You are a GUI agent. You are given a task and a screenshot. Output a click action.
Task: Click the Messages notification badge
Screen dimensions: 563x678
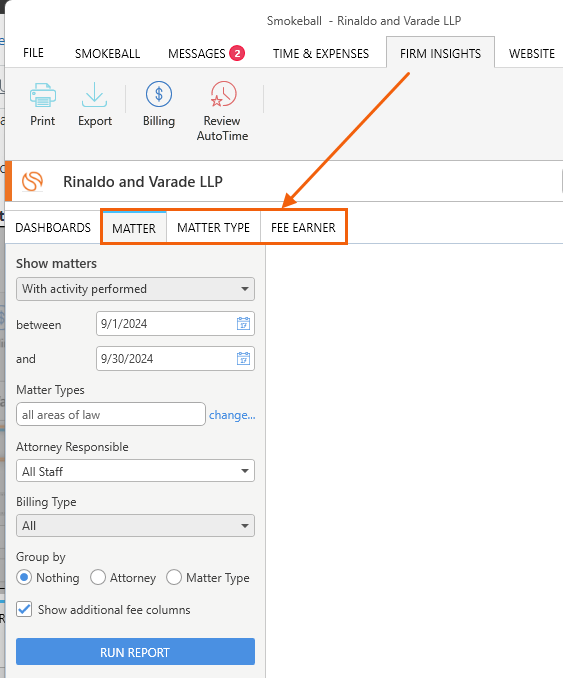pos(237,53)
